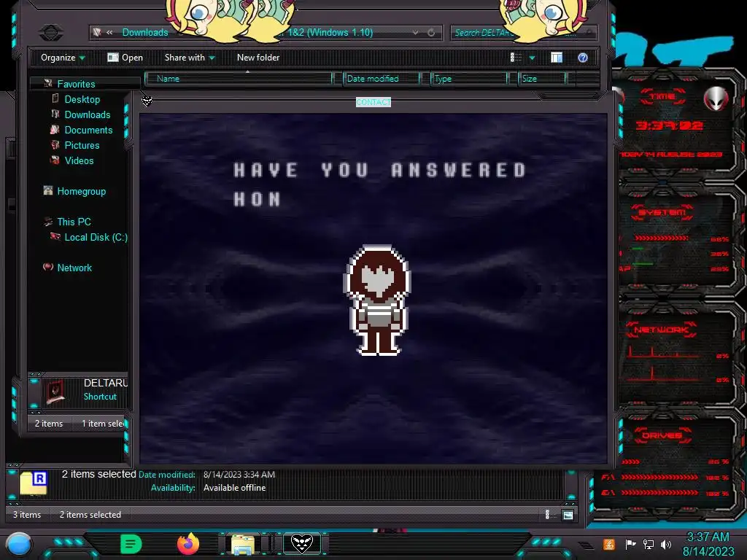
Task: Select Homegroup in navigation pane
Action: (x=82, y=192)
